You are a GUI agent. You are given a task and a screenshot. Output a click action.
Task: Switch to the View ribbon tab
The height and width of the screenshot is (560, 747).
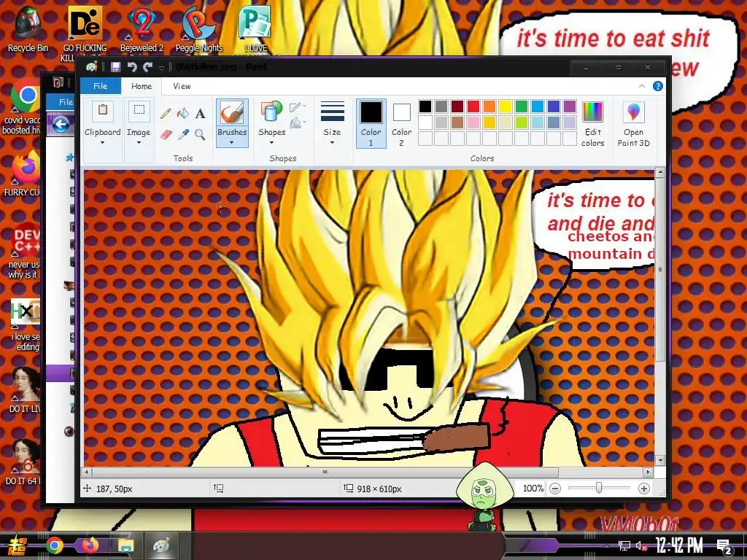pyautogui.click(x=182, y=86)
